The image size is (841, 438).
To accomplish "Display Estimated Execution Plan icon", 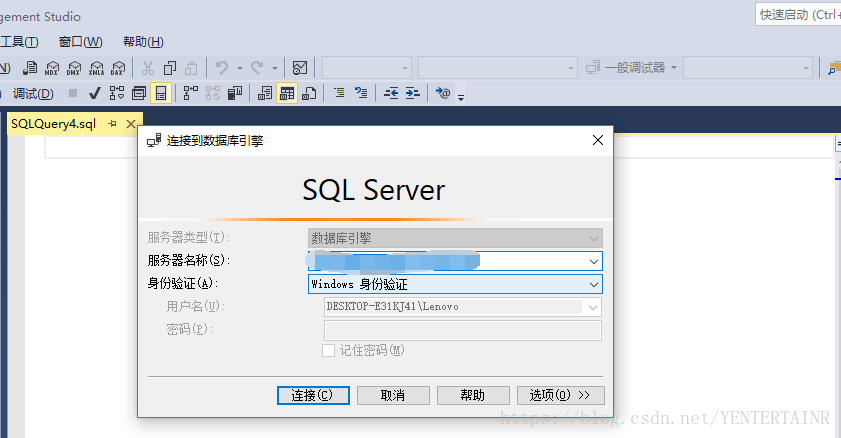I will click(116, 93).
